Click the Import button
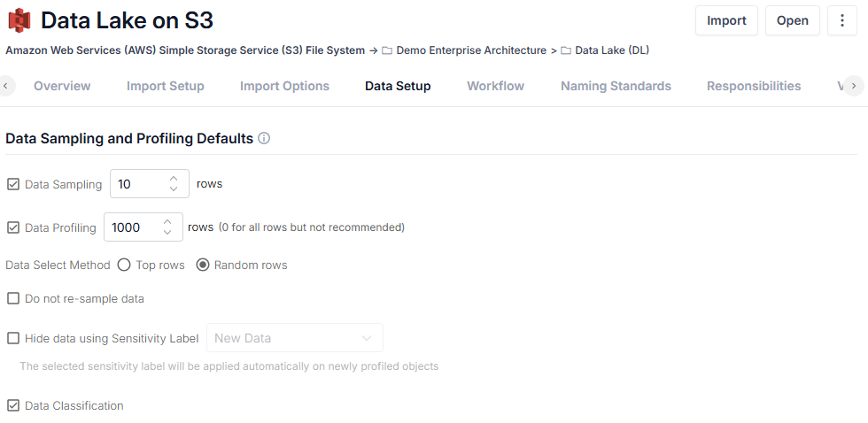 tap(726, 20)
